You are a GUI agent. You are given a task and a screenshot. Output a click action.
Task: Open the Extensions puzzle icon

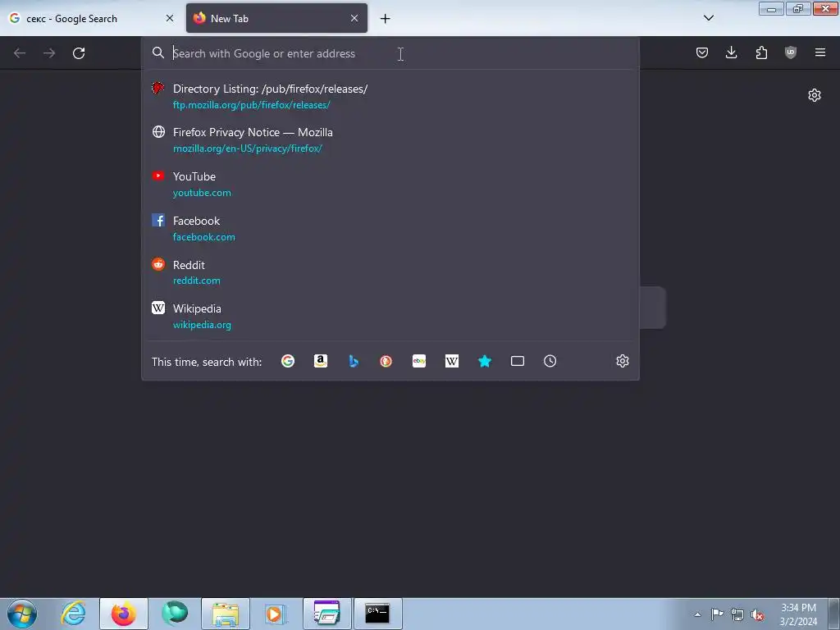pos(761,52)
